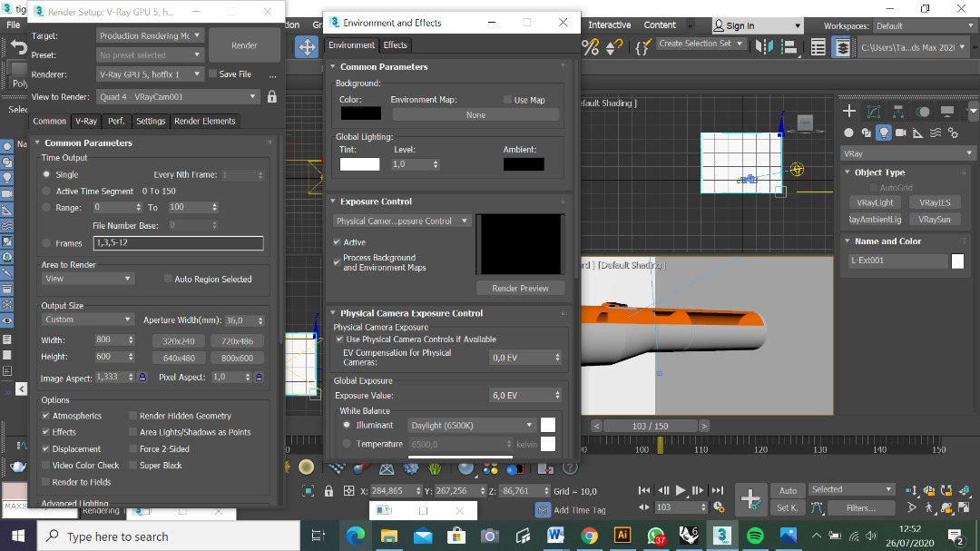Select the Space Warps category icon
The image size is (980, 551).
coord(936,133)
